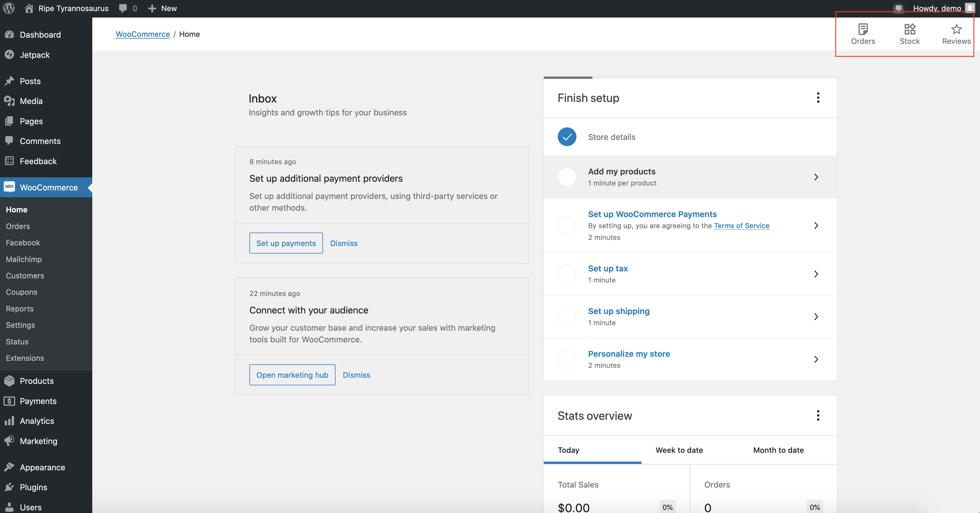This screenshot has height=513, width=980.
Task: Expand the Set up shipping chevron
Action: (816, 317)
